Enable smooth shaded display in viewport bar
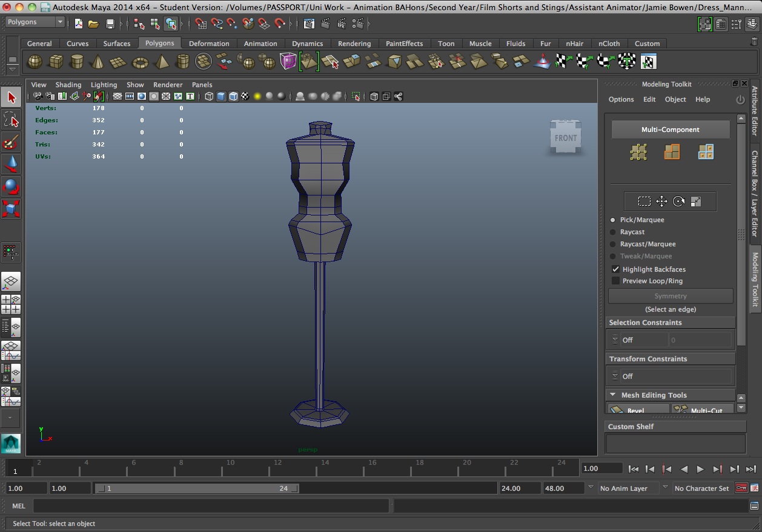The image size is (762, 532). [x=221, y=96]
